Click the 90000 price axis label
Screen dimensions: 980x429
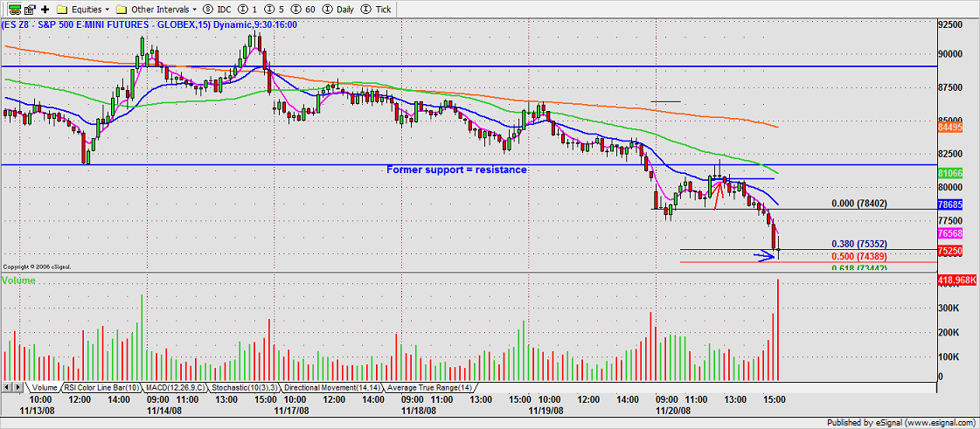(x=950, y=53)
